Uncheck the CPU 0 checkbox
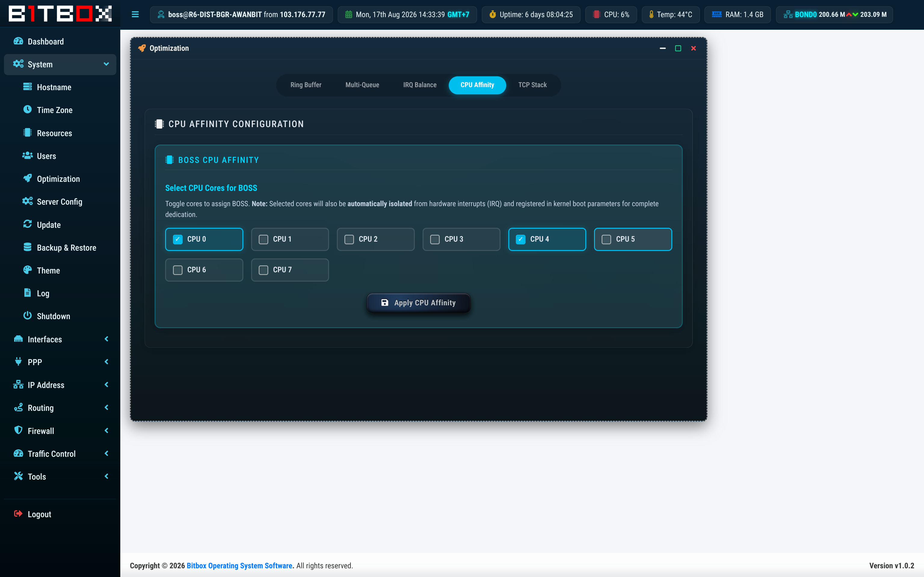 177,239
